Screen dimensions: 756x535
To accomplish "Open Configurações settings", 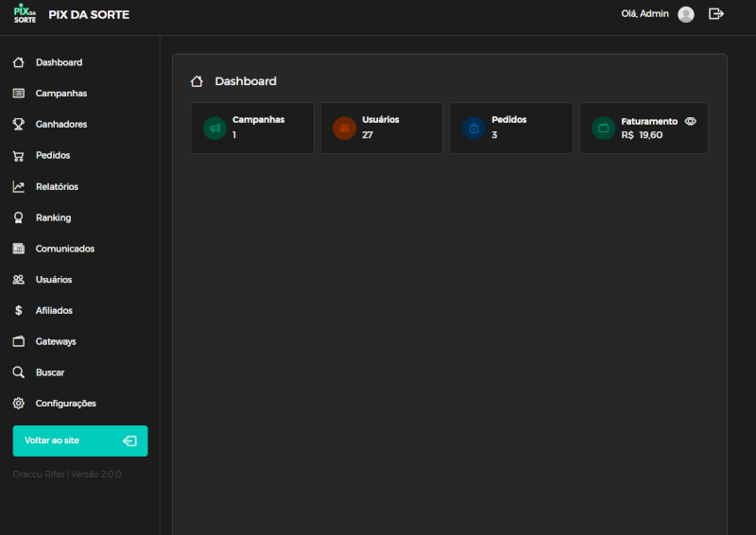I will (65, 404).
